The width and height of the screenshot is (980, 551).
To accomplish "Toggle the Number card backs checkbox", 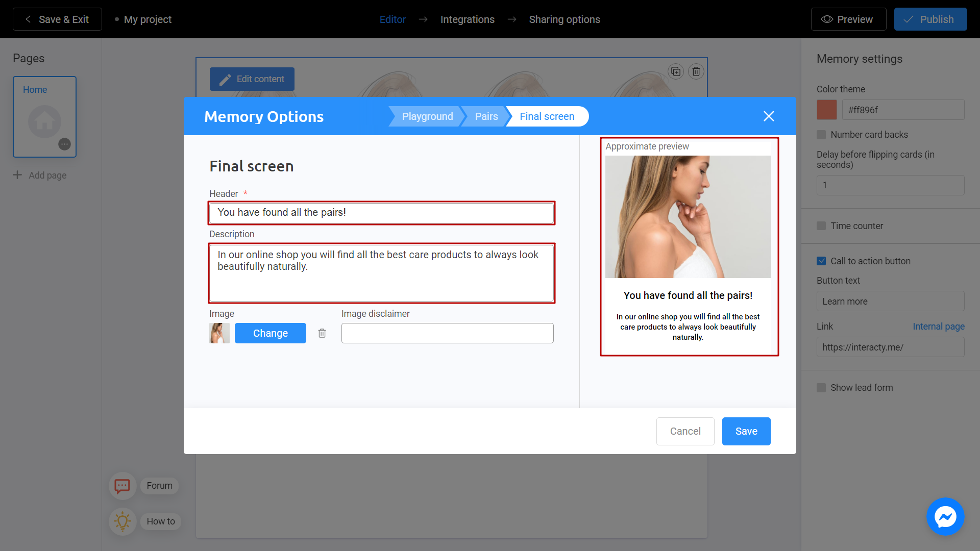I will coord(822,135).
